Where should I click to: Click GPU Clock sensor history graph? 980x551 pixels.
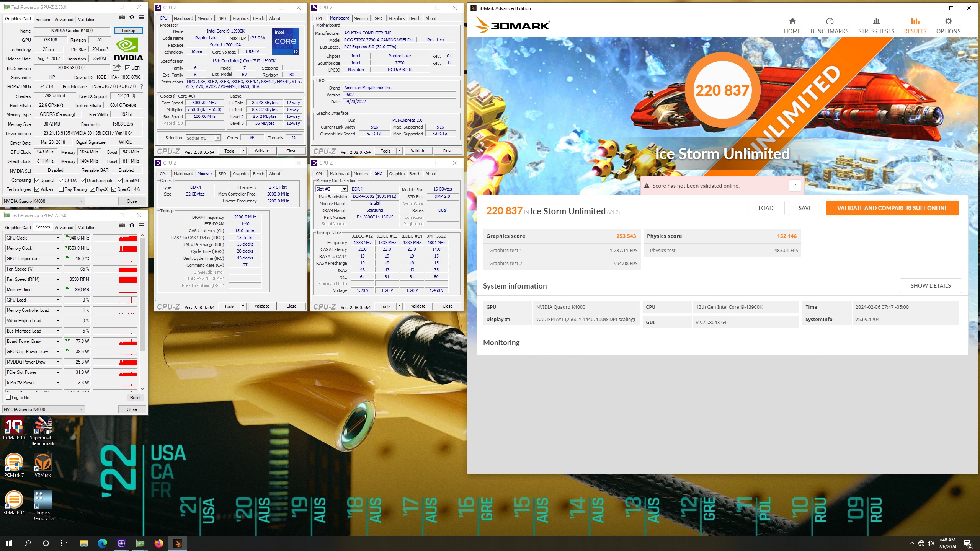pyautogui.click(x=115, y=238)
